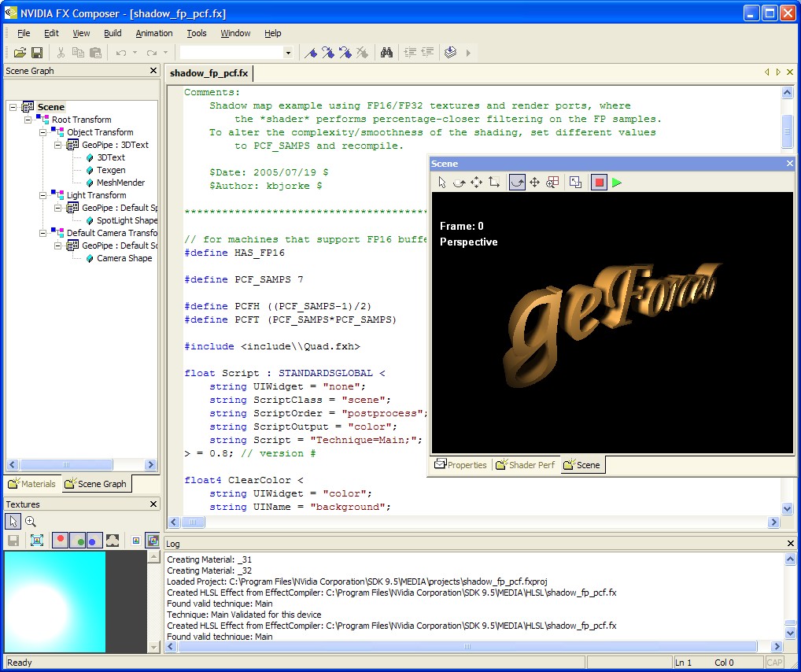Collapse the Default Camera Transform node
Image resolution: width=801 pixels, height=672 pixels.
click(43, 233)
